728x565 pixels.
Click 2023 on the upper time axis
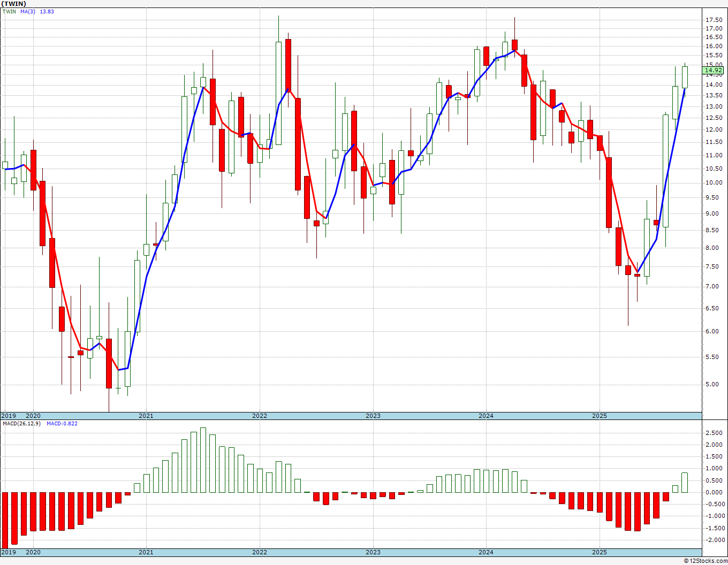[x=373, y=416]
